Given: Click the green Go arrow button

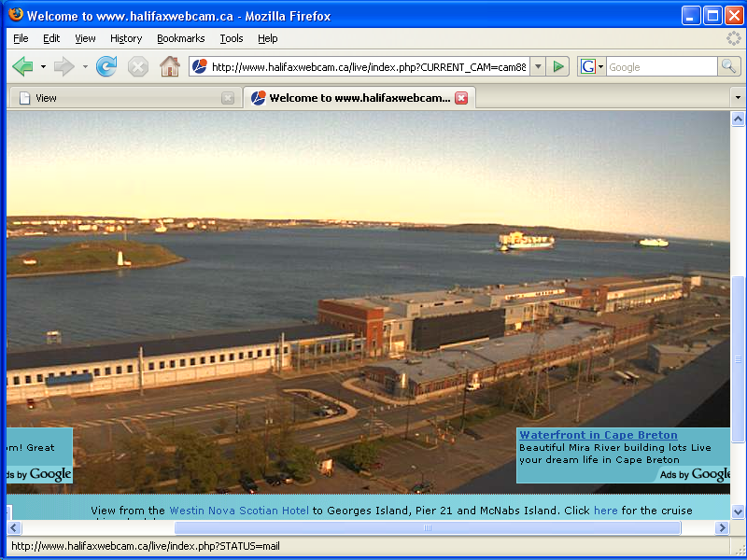Looking at the screenshot, I should [x=557, y=66].
